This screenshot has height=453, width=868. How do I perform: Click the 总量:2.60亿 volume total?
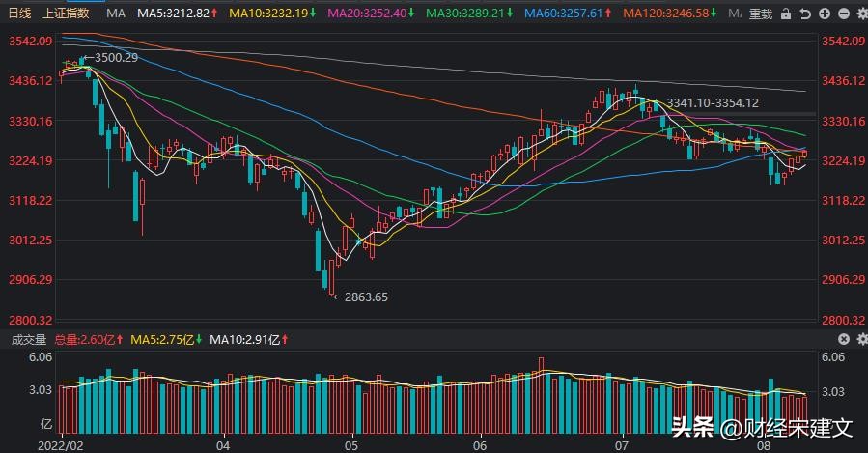[x=85, y=339]
